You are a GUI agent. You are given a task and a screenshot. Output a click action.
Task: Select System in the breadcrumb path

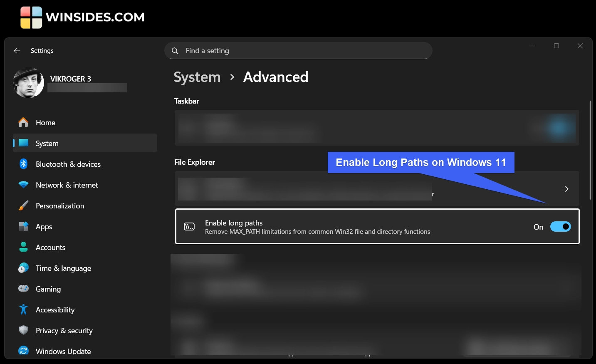[197, 77]
